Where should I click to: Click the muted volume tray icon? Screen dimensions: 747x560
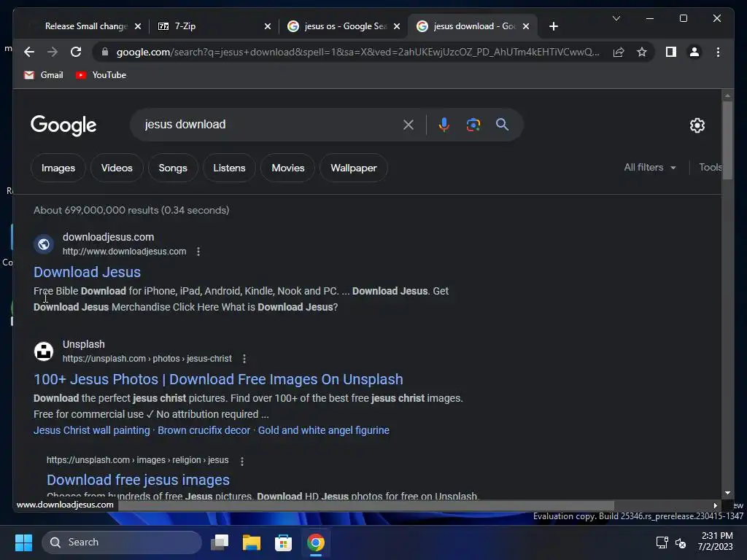tap(681, 542)
